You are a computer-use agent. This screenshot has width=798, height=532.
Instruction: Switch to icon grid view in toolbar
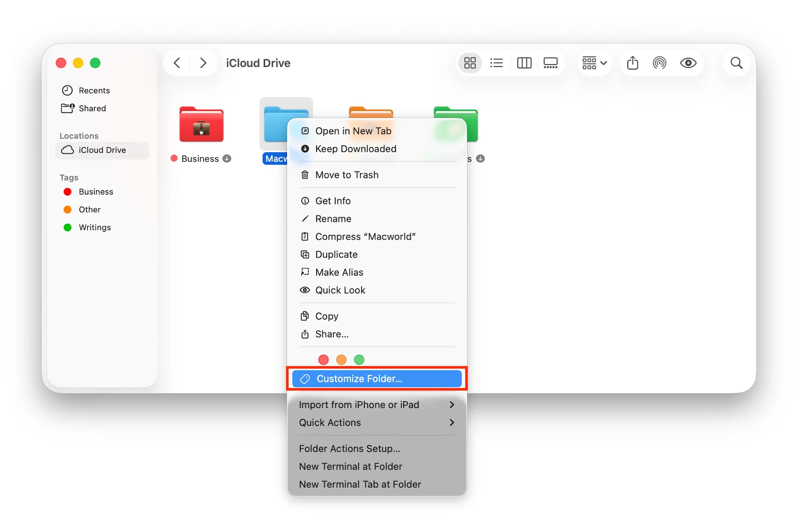click(x=470, y=63)
